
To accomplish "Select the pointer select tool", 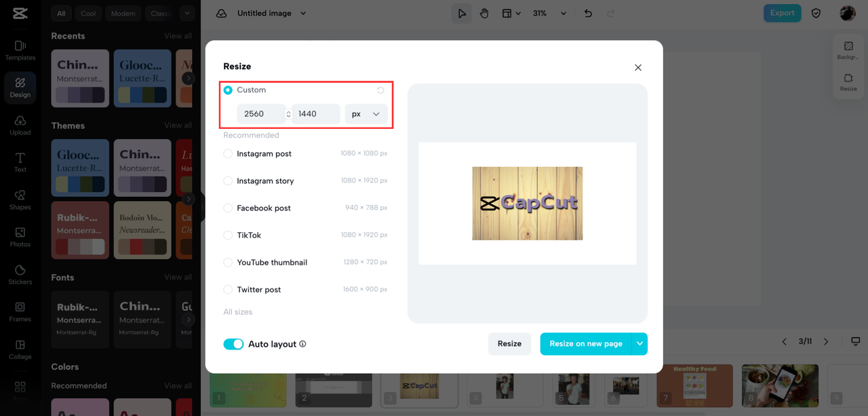I will (462, 13).
